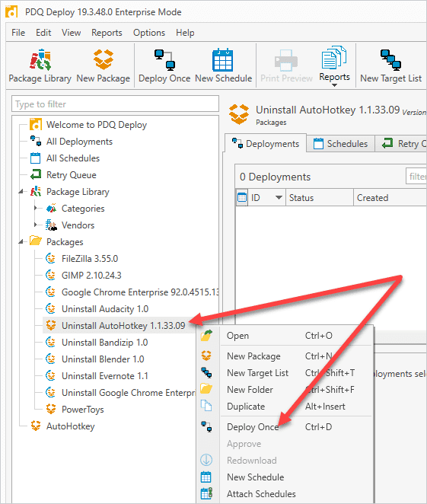The height and width of the screenshot is (504, 427).
Task: Select AutoHotkey tree item
Action: click(70, 426)
